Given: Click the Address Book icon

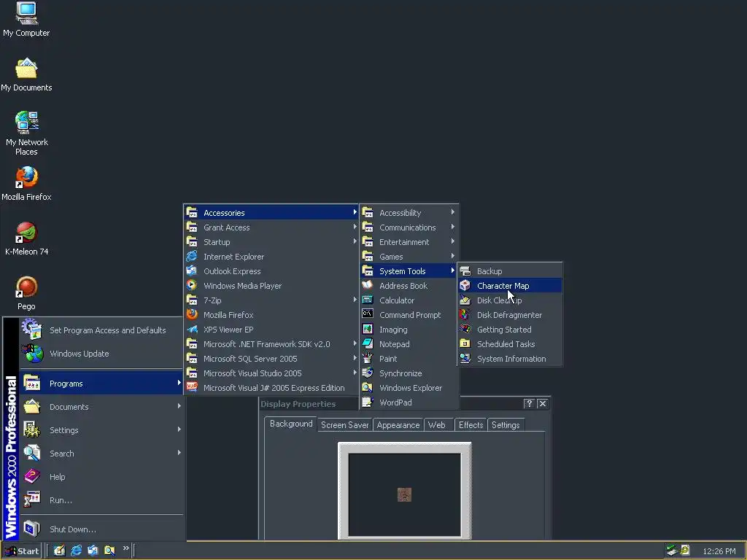Looking at the screenshot, I should pos(368,285).
